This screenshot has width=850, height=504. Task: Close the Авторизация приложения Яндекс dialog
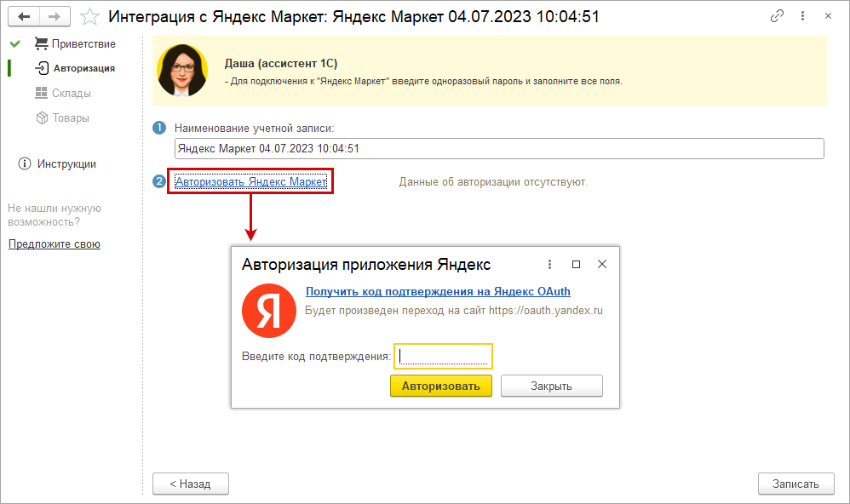601,264
